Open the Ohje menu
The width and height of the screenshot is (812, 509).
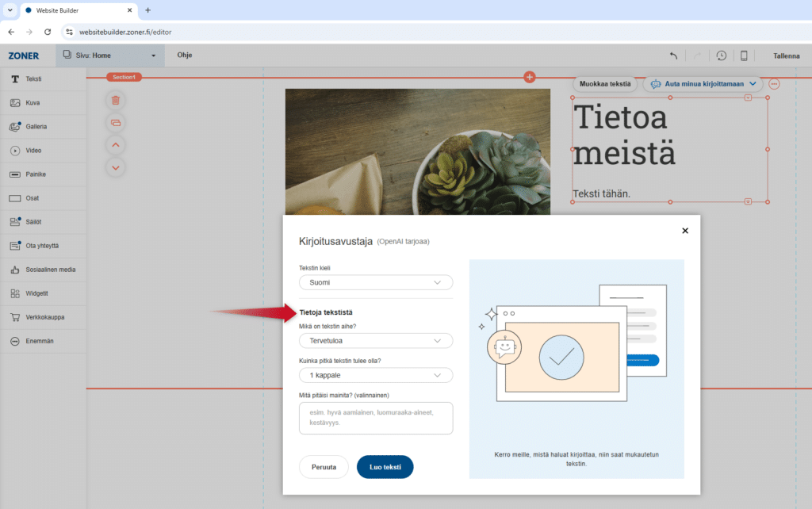click(184, 55)
